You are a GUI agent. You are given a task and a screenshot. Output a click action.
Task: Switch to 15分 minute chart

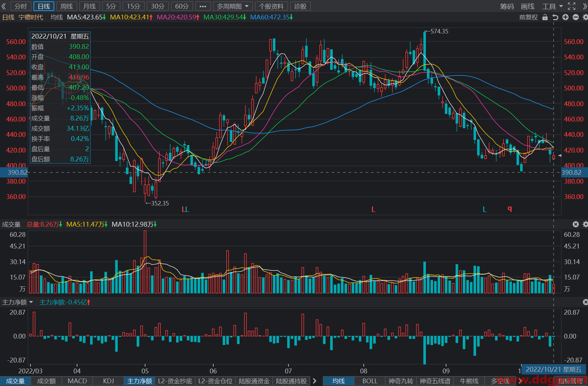133,6
